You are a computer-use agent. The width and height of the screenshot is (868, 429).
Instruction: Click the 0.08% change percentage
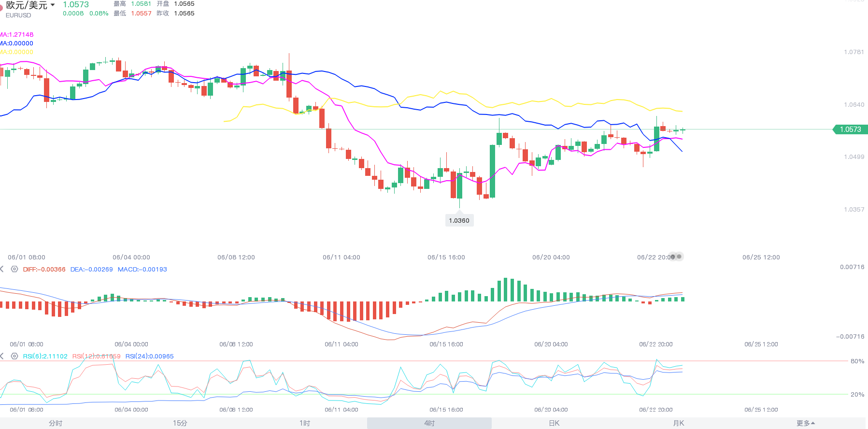(99, 14)
